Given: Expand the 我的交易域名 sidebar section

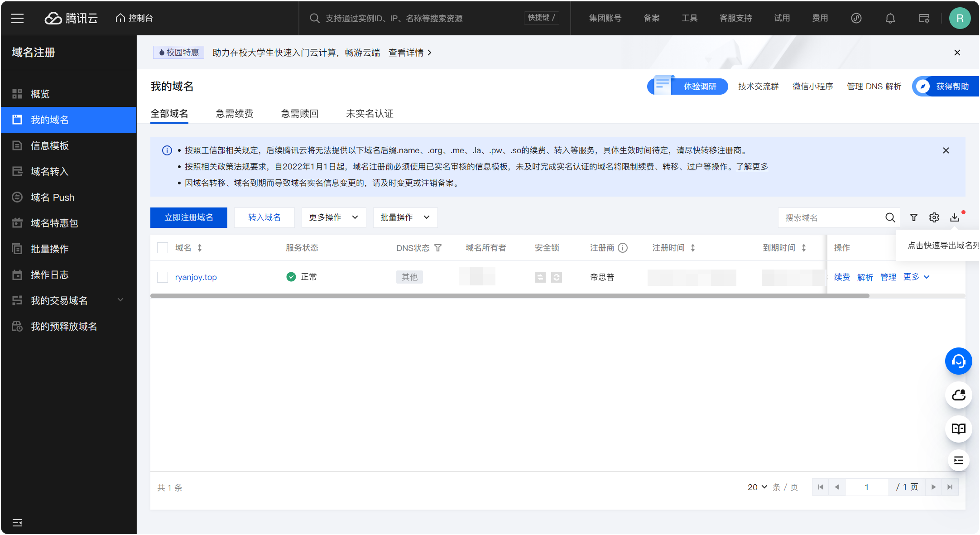Looking at the screenshot, I should pos(120,300).
